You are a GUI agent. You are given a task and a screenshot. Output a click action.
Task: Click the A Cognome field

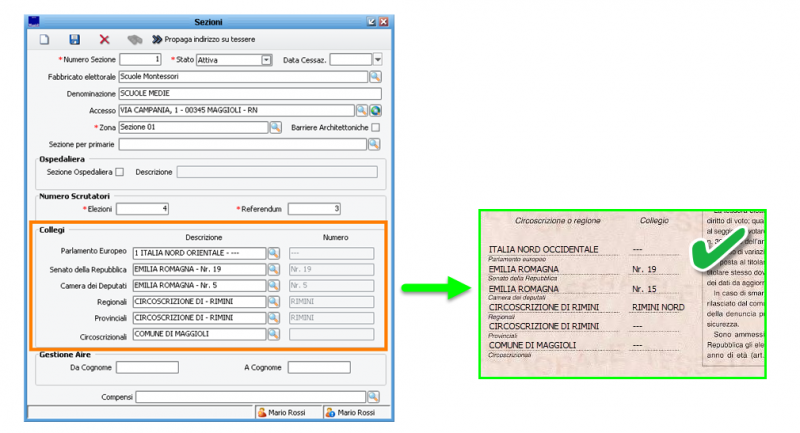pyautogui.click(x=319, y=367)
